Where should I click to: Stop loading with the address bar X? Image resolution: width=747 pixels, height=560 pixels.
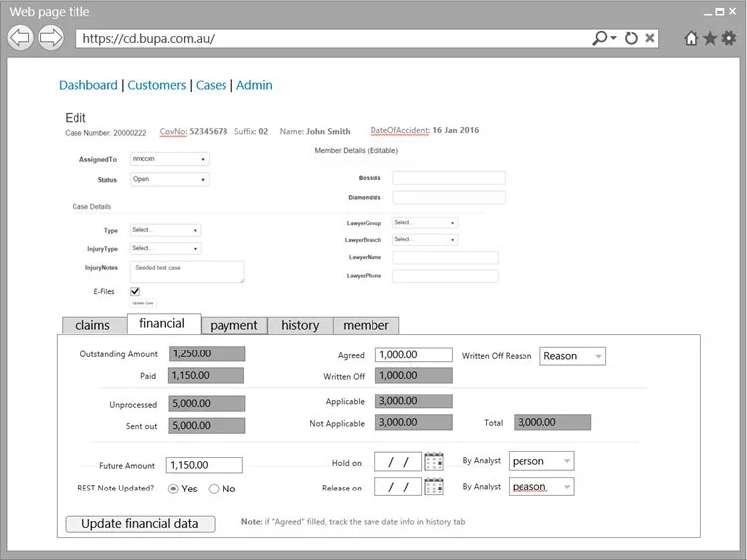coord(650,38)
